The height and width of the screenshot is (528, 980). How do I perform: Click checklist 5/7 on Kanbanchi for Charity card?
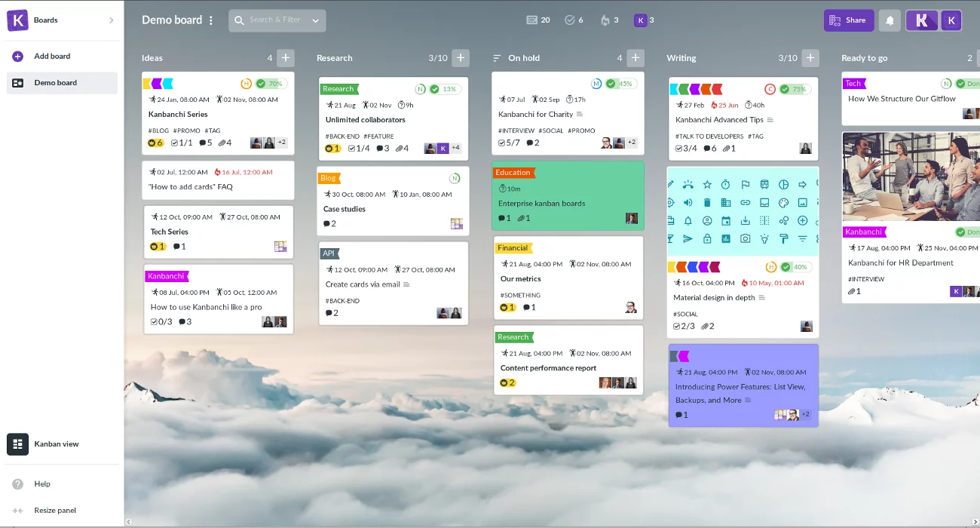(509, 143)
